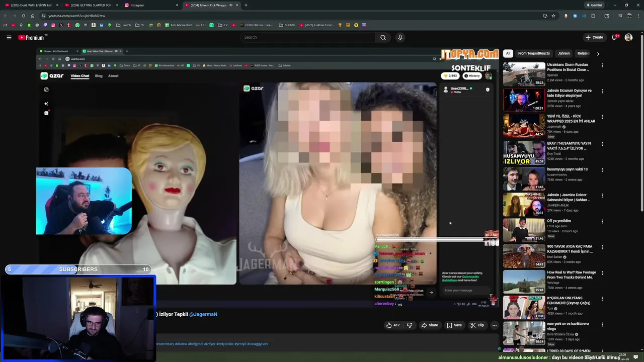The image size is (644, 362).
Task: Open Windows notification center icon
Action: point(636,356)
